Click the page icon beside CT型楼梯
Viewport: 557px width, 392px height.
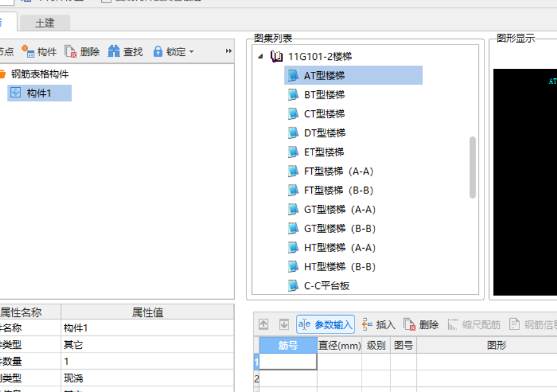pos(293,114)
